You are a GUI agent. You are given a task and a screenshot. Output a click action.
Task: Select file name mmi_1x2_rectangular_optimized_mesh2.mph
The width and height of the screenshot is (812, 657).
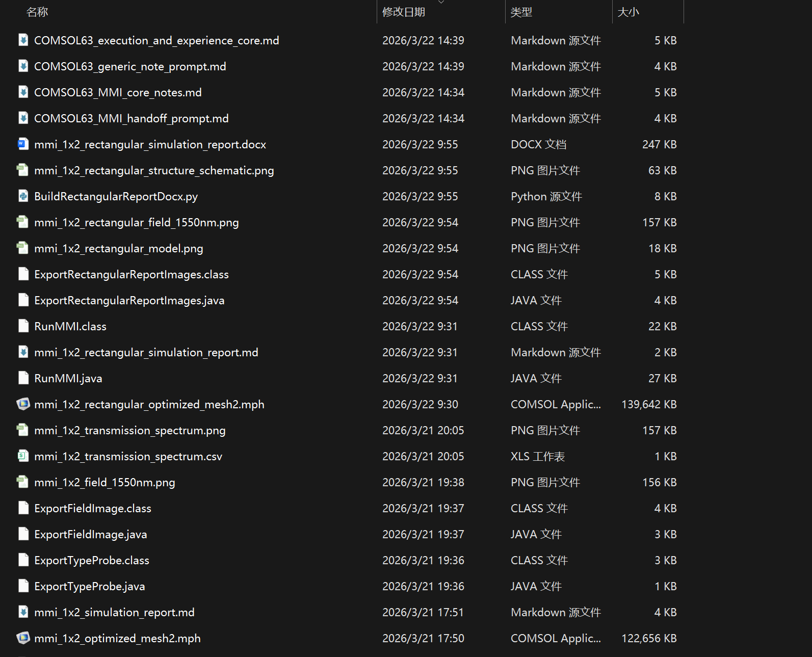coord(149,404)
